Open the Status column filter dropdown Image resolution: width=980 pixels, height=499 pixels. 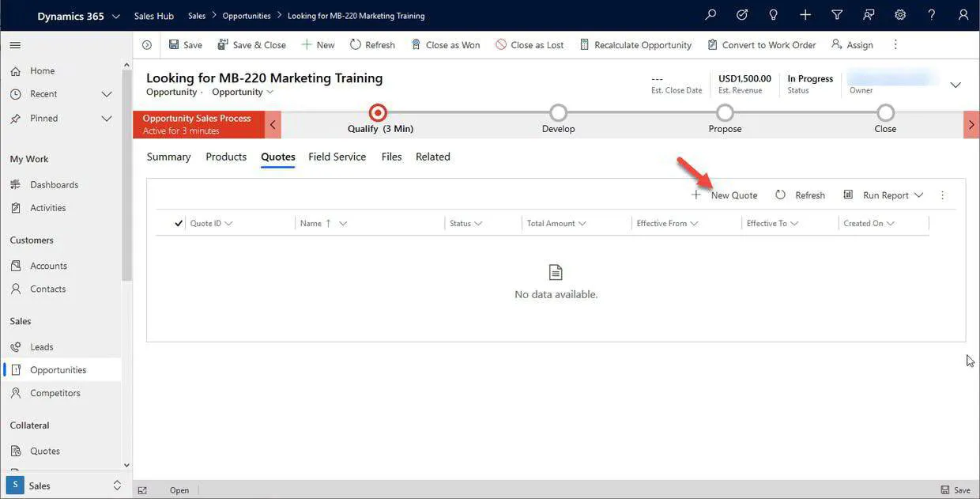pyautogui.click(x=477, y=222)
